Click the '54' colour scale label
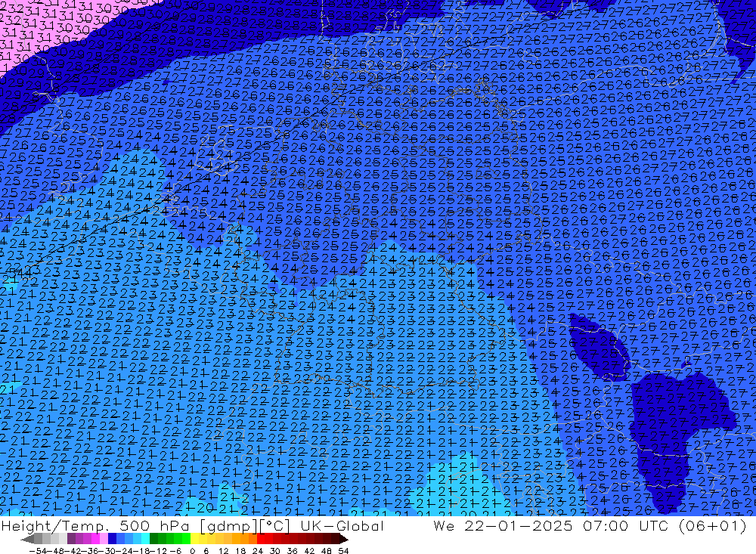The image size is (756, 554). 343,551
